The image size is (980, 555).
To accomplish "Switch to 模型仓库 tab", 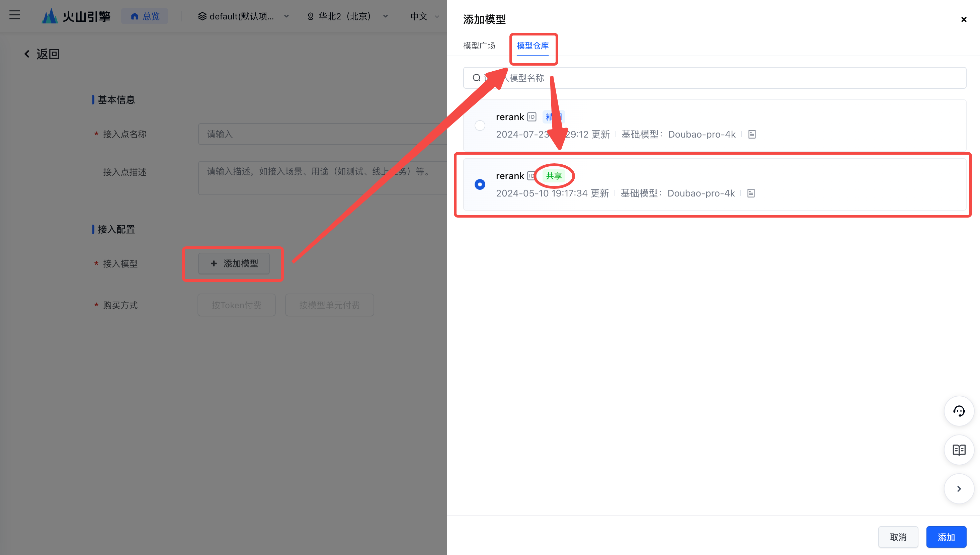I will click(533, 46).
